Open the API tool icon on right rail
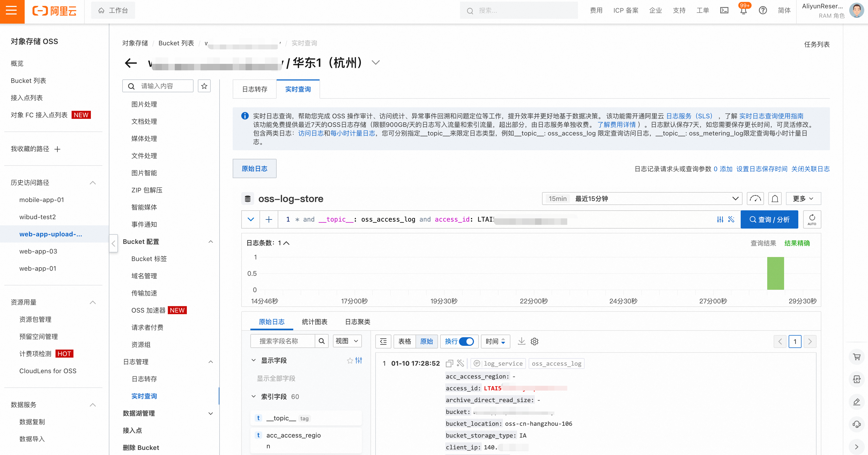The image size is (868, 455). 856,379
